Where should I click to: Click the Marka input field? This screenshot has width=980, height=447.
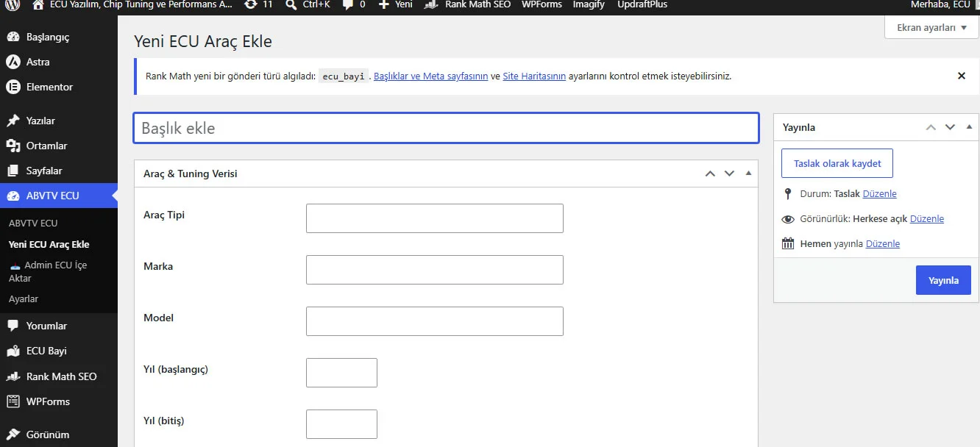(435, 270)
